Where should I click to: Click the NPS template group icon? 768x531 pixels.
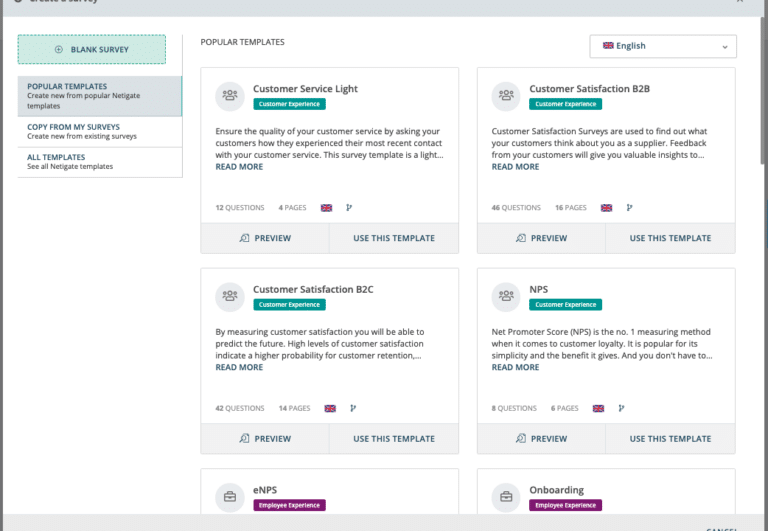coord(506,297)
